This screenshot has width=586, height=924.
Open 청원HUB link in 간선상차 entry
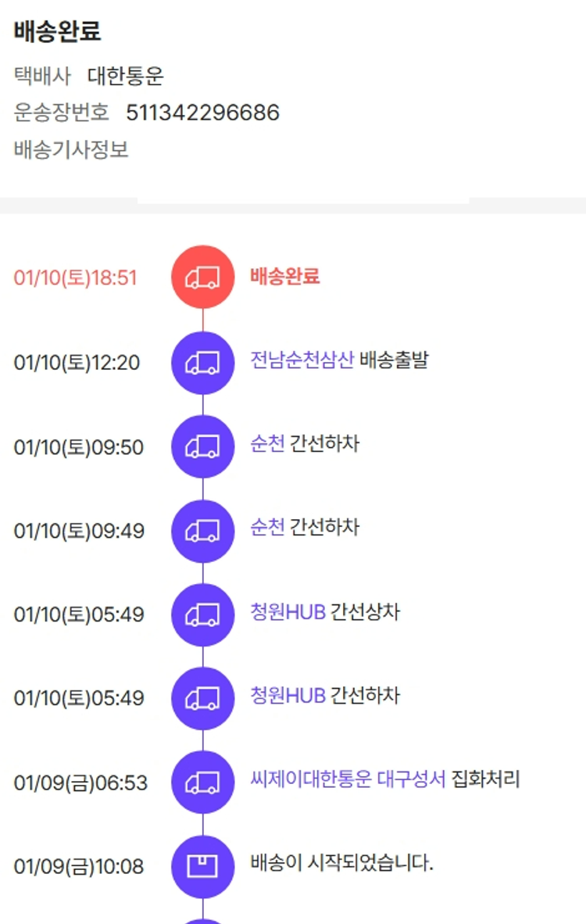pyautogui.click(x=288, y=611)
